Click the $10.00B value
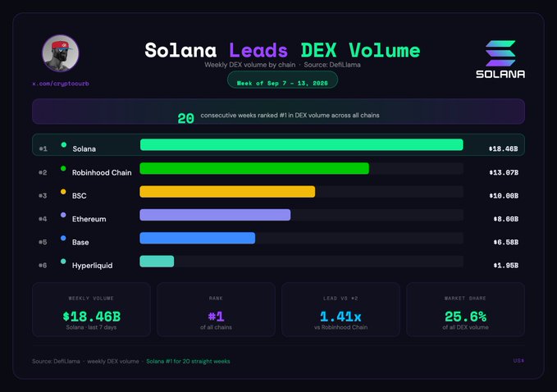 (x=504, y=196)
